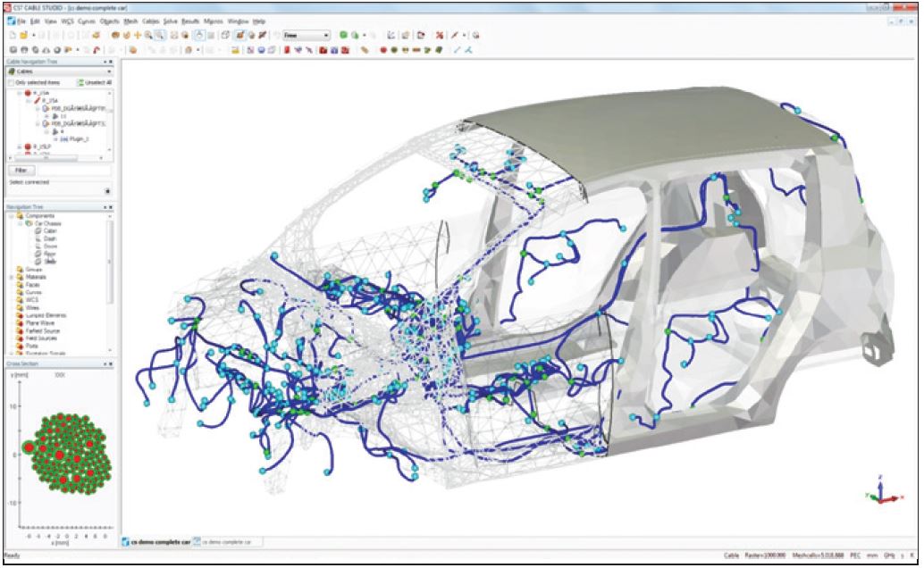This screenshot has height=568, width=924.
Task: Click the Unselect All icon in cable panel
Action: tap(80, 82)
